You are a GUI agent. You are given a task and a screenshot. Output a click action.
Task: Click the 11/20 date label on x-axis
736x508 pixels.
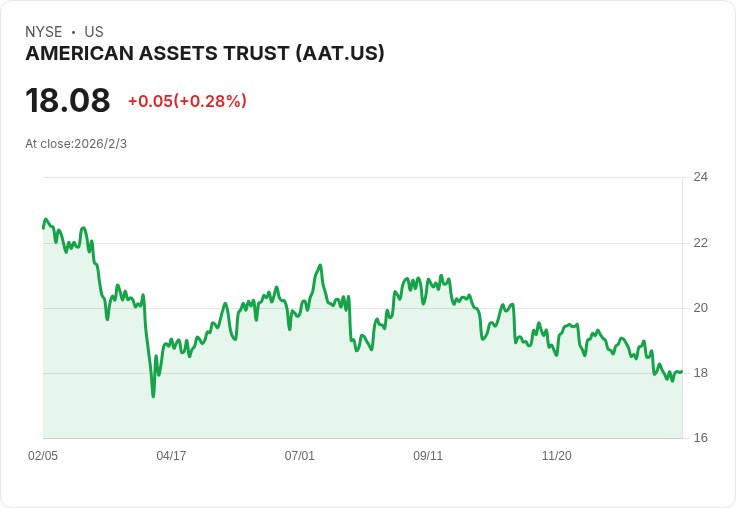pos(557,455)
